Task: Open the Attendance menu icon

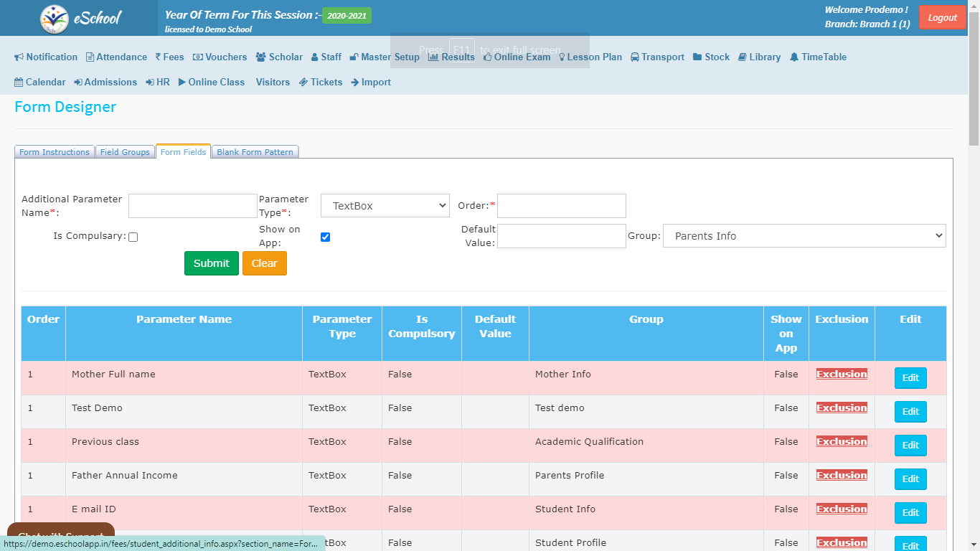Action: (90, 57)
